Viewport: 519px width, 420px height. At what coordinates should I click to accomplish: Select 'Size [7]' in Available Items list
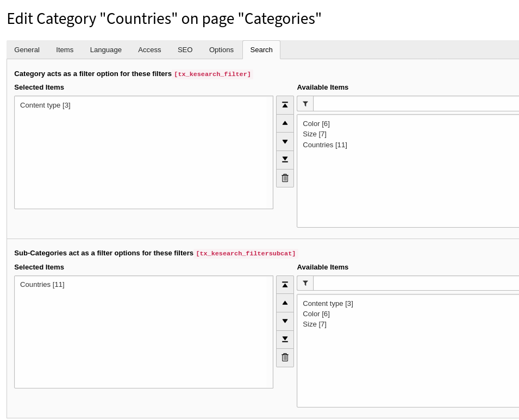[x=314, y=134]
